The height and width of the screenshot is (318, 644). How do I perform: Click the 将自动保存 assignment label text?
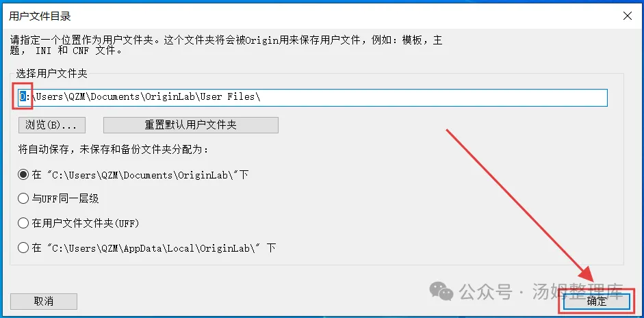coord(114,150)
